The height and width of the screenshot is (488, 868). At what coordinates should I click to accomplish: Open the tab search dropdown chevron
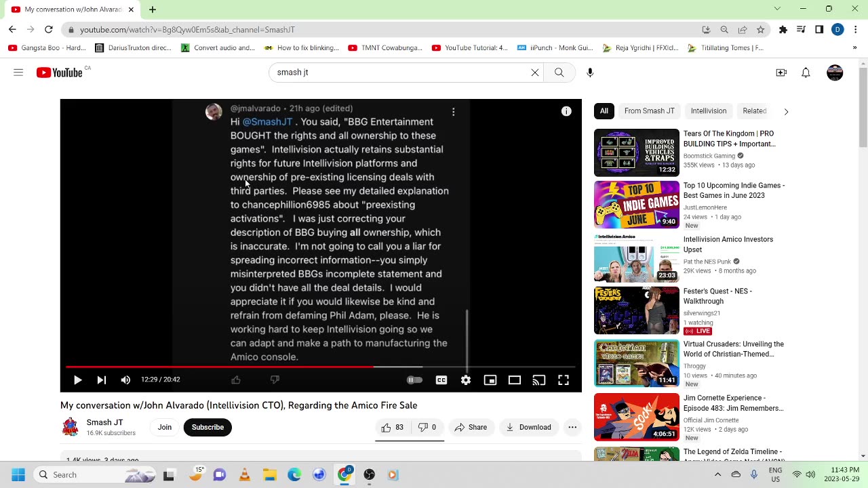pos(777,9)
